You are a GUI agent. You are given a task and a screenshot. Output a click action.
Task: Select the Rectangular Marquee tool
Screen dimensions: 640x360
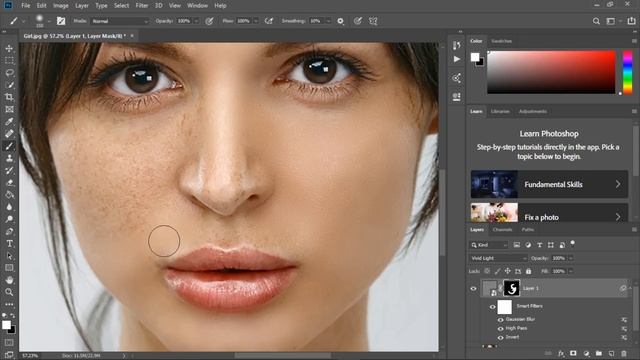click(x=9, y=60)
